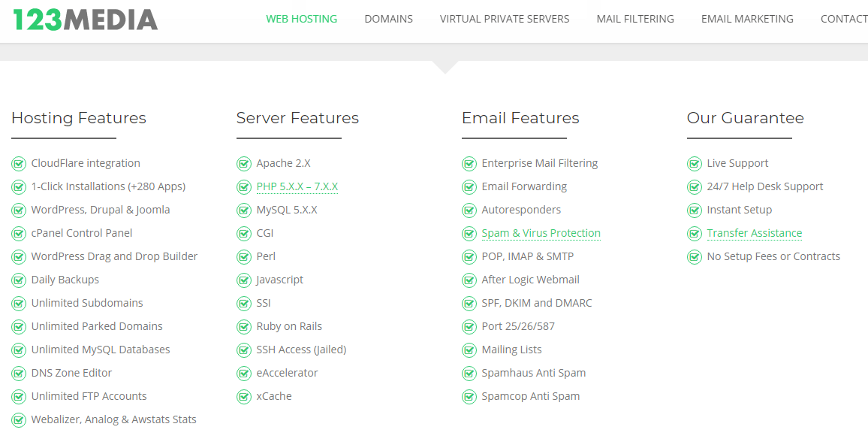Click the After Logic Webmail text
This screenshot has height=448, width=868.
[530, 280]
